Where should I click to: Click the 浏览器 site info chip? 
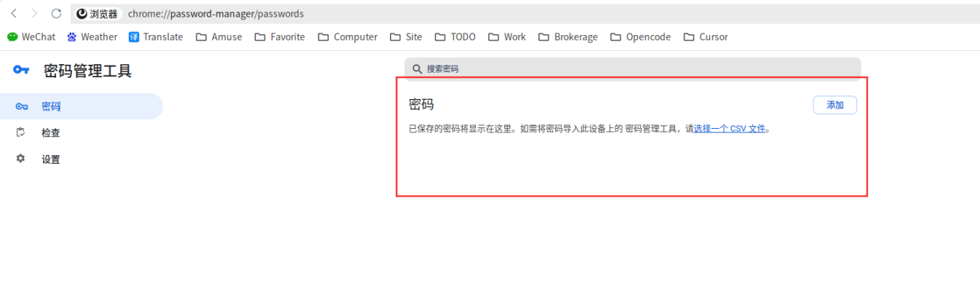97,14
